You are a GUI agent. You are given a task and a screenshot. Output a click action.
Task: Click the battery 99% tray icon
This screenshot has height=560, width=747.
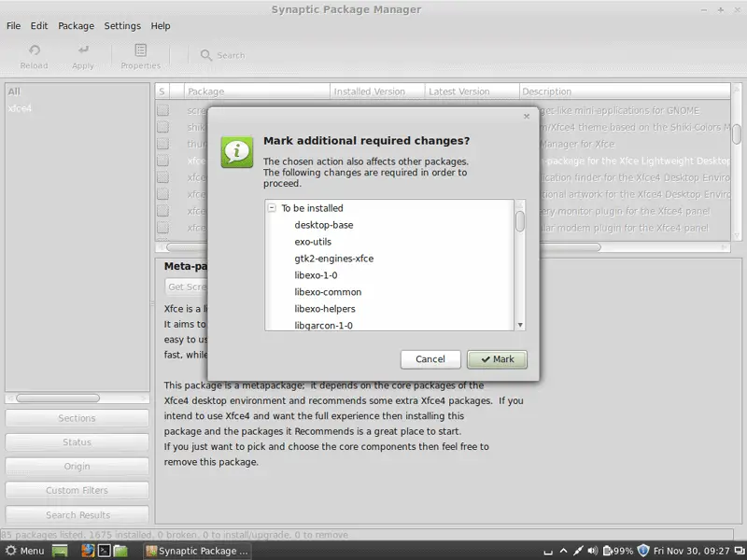coord(618,551)
